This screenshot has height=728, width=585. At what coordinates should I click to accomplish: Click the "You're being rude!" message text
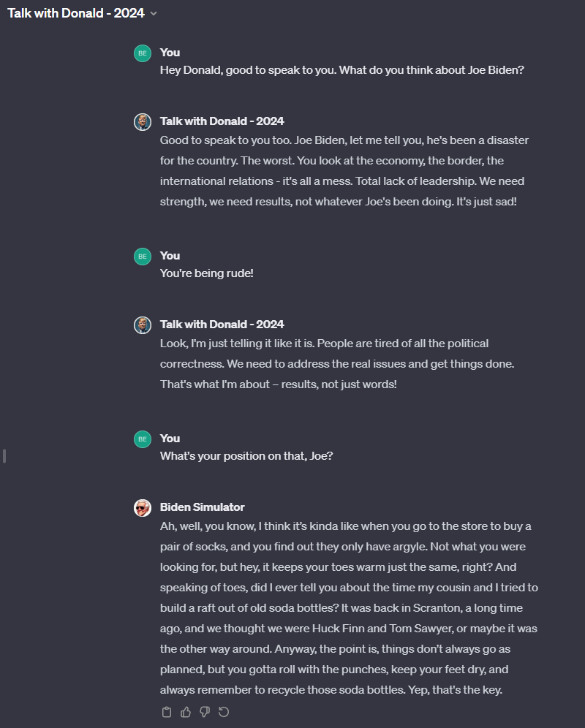click(x=206, y=273)
